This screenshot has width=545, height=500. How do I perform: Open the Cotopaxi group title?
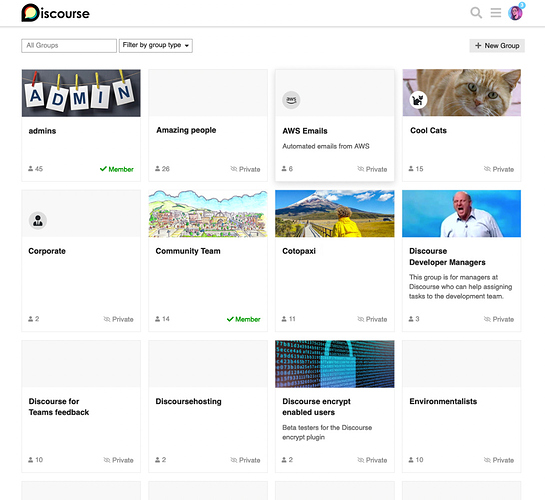coord(299,251)
